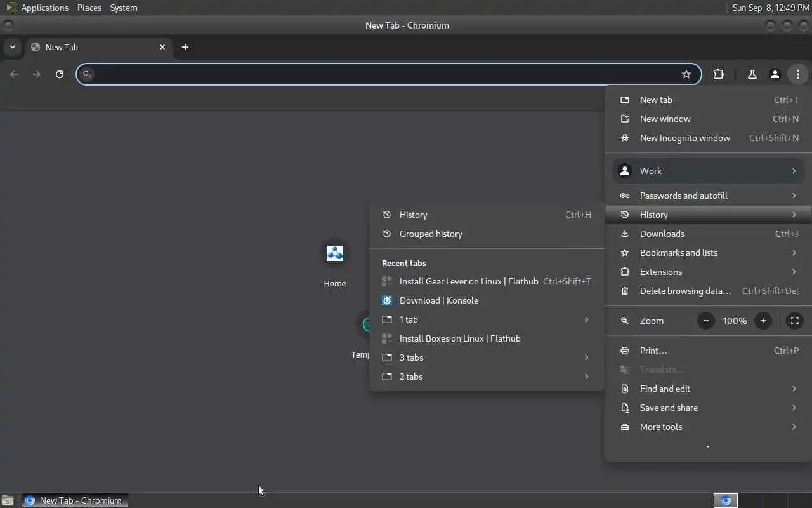Viewport: 812px width, 508px height.
Task: Click the three-dot Chromium menu button
Action: coord(798,74)
